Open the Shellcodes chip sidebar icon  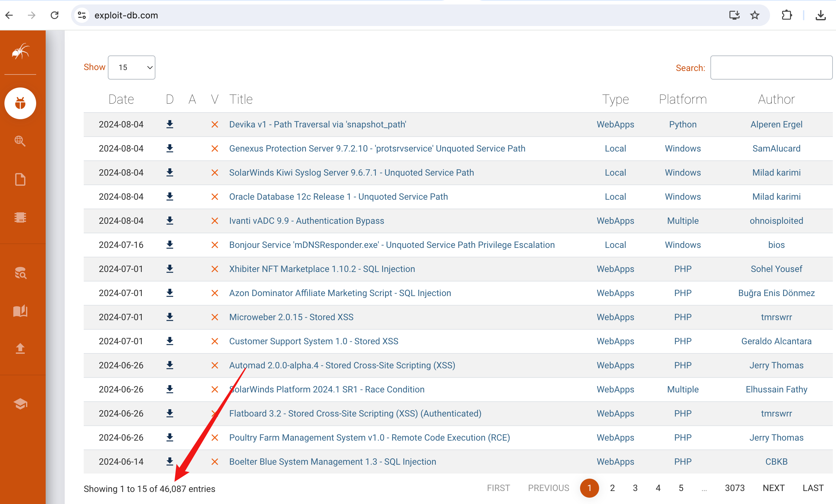(x=20, y=217)
